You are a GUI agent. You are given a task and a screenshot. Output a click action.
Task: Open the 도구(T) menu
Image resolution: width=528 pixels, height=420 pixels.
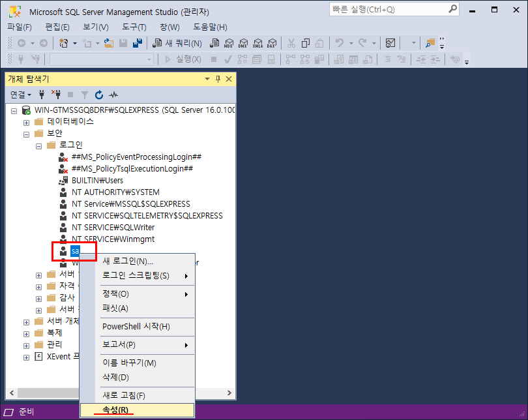pos(134,27)
